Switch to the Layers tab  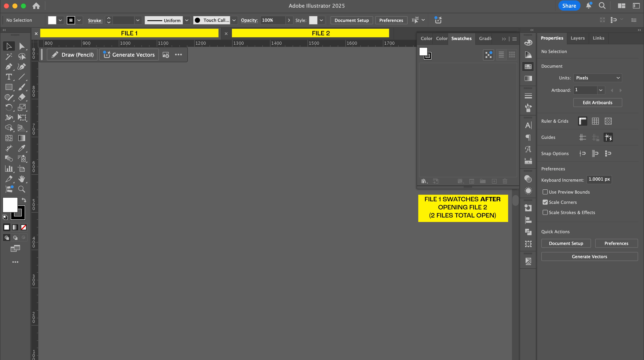(578, 38)
